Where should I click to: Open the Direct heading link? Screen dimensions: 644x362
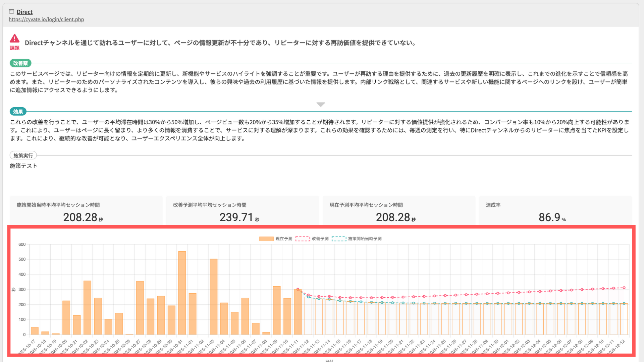pos(24,12)
